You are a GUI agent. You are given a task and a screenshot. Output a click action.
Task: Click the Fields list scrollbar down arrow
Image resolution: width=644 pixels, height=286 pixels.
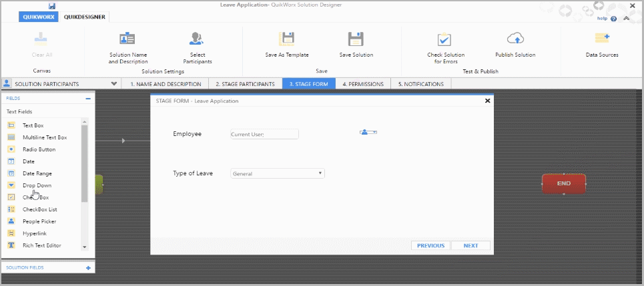coord(84,247)
